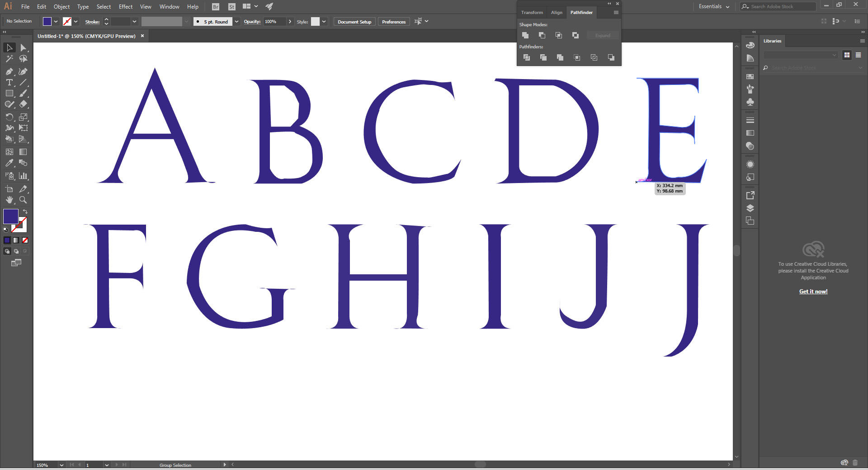
Task: Select the Eyedropper tool
Action: [x=9, y=163]
